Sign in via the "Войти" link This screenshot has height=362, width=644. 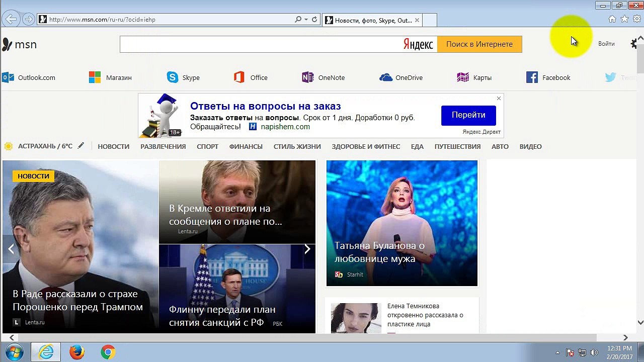tap(606, 44)
